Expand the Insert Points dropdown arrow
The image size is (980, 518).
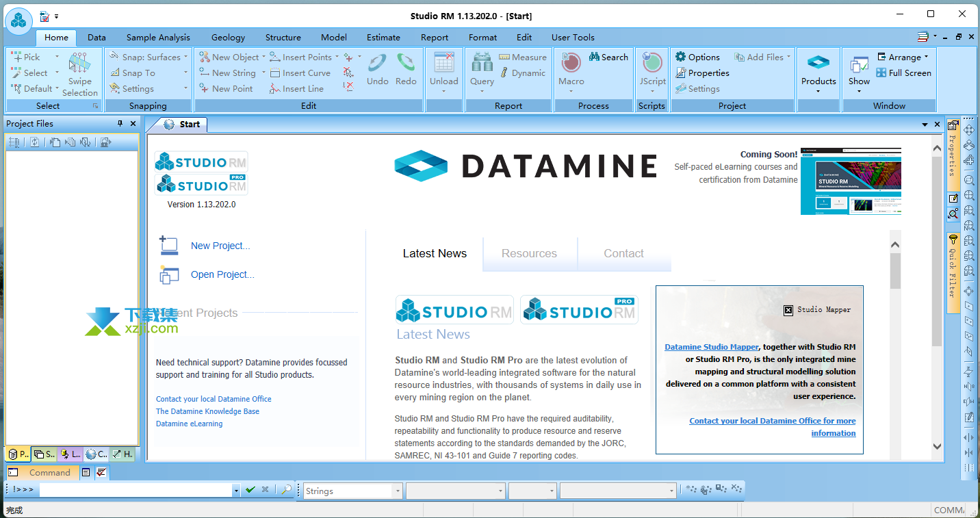(x=337, y=57)
